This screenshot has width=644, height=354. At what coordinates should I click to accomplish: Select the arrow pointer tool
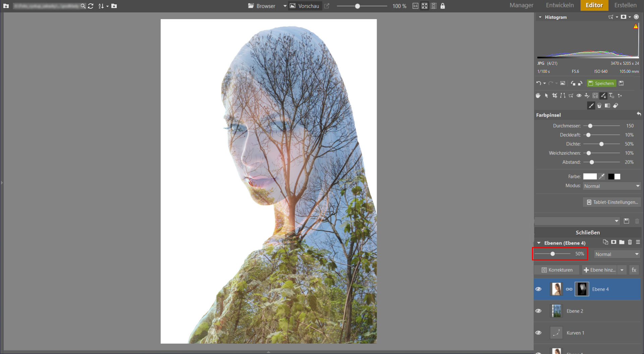(x=546, y=96)
